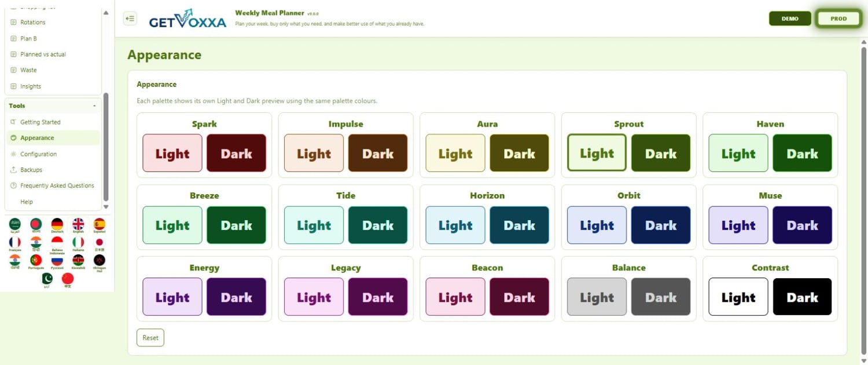Select Português flag icon

36,261
